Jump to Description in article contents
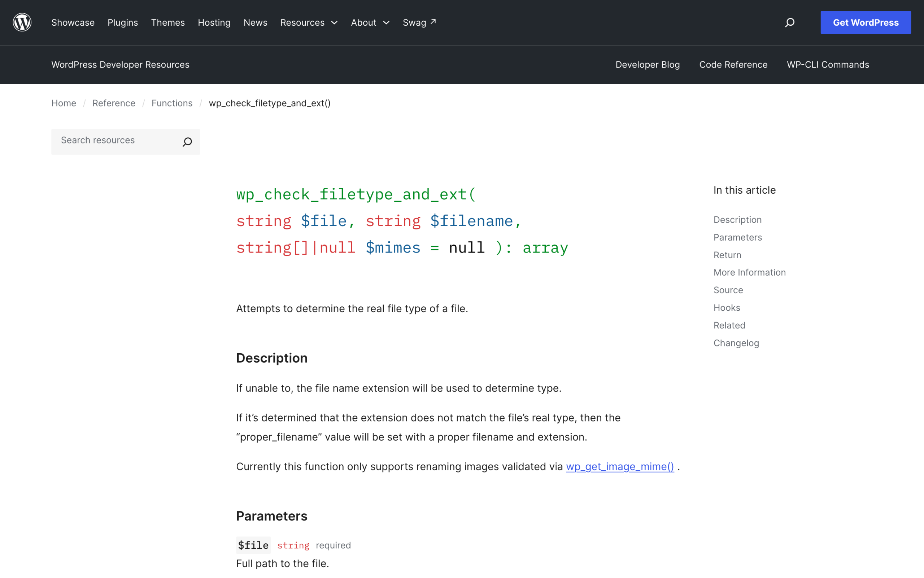The image size is (924, 578). click(x=737, y=220)
